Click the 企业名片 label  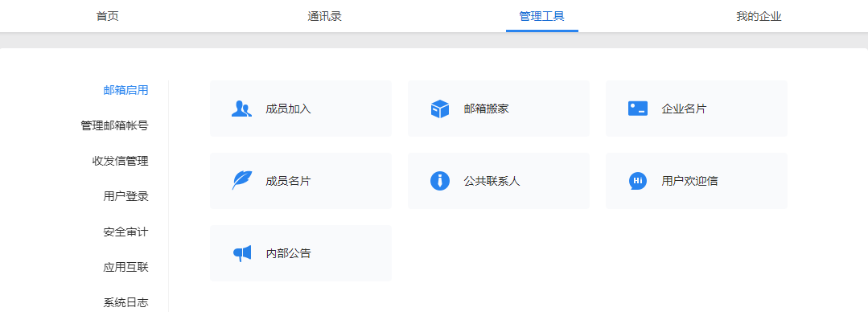click(685, 109)
